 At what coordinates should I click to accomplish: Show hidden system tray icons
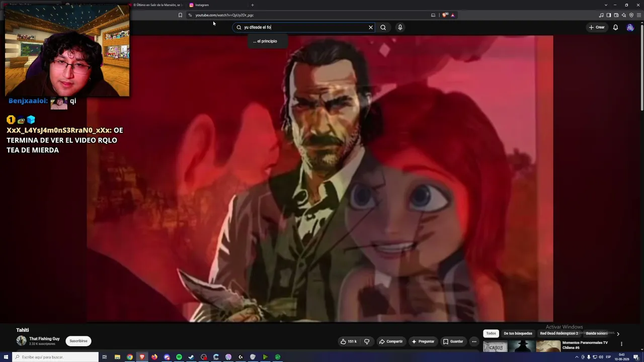point(577,357)
